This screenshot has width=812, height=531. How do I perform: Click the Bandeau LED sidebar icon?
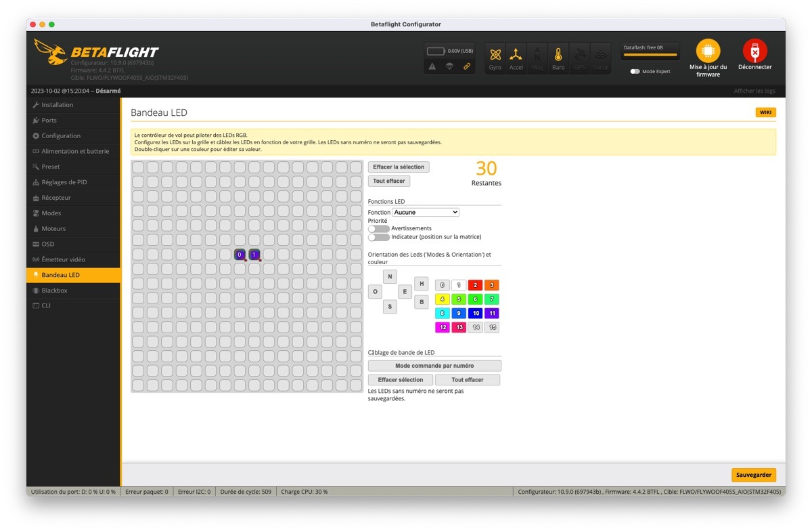tap(36, 275)
